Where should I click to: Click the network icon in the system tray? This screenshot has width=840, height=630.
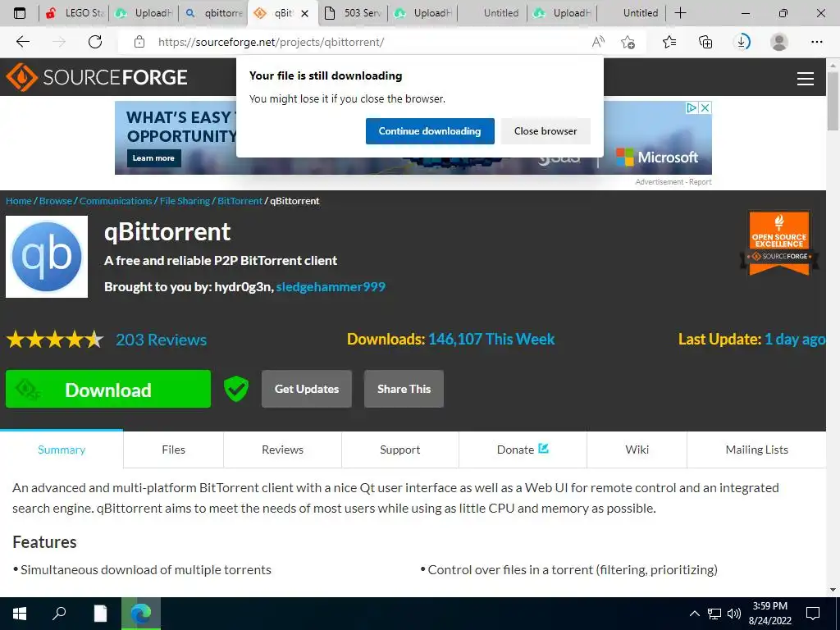pos(714,614)
